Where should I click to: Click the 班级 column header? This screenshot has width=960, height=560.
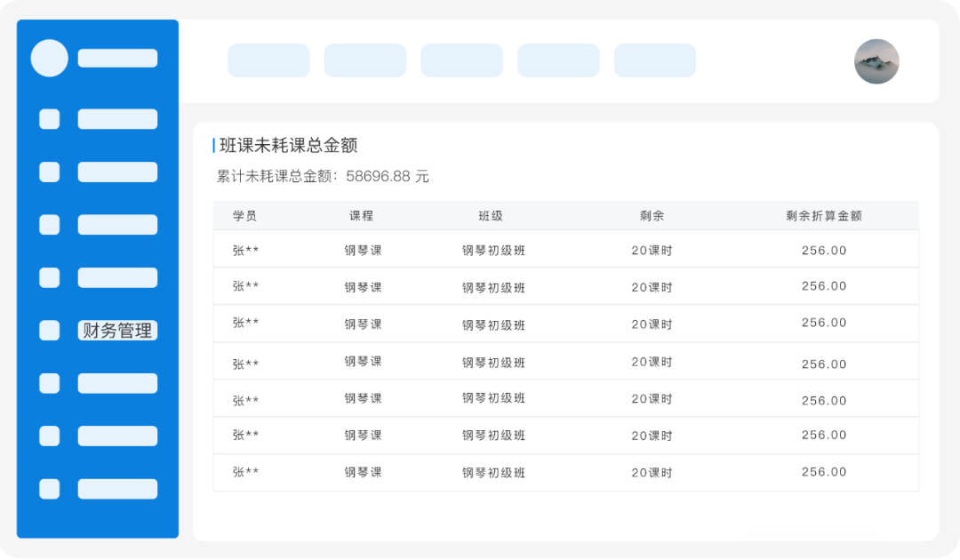[491, 216]
